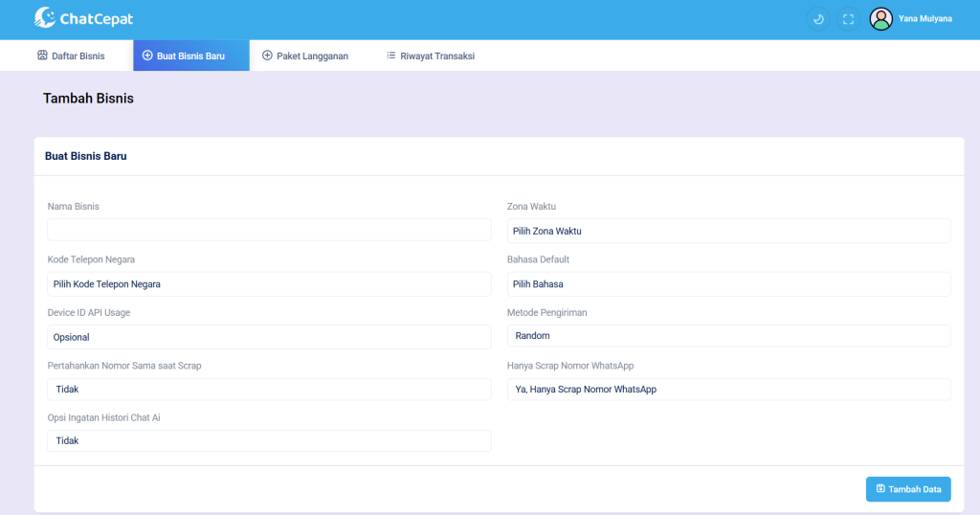Toggle dark mode moon icon
The height and width of the screenshot is (515, 980).
click(818, 19)
